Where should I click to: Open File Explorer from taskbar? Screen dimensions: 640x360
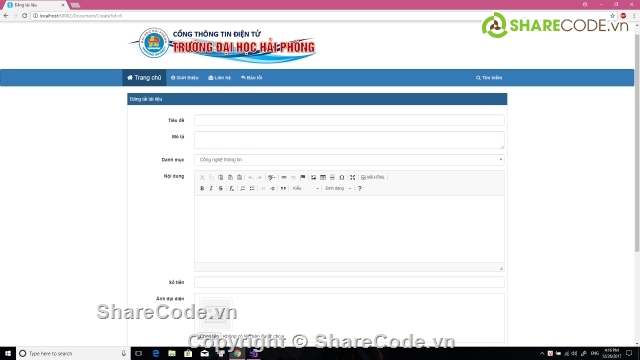pyautogui.click(x=172, y=353)
